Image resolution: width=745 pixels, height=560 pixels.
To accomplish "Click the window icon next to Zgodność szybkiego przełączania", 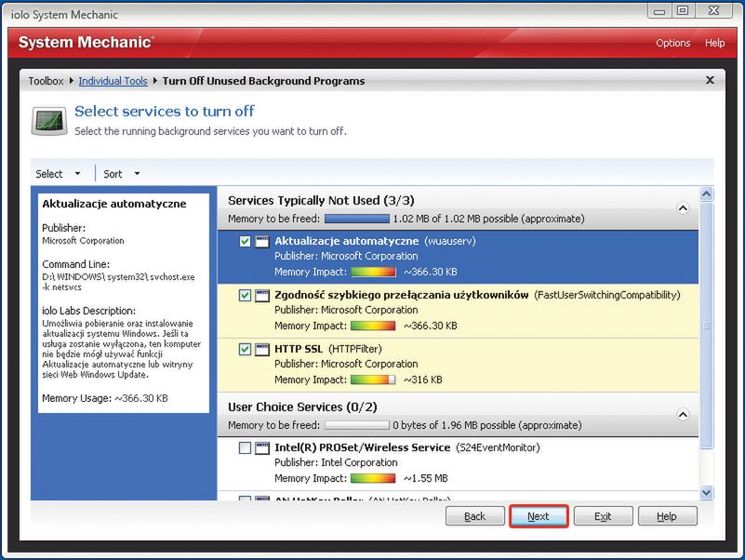I will pos(262,296).
